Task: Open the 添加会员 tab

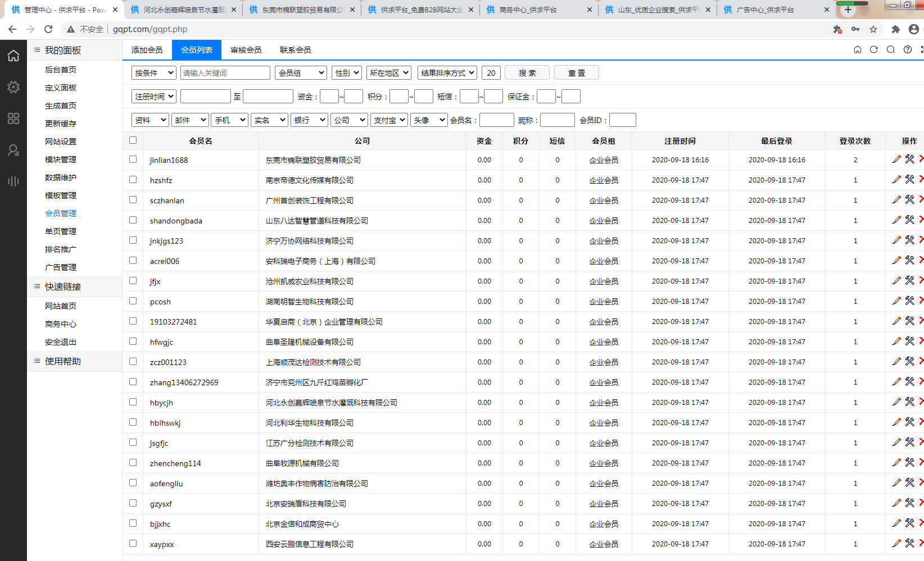Action: point(147,50)
